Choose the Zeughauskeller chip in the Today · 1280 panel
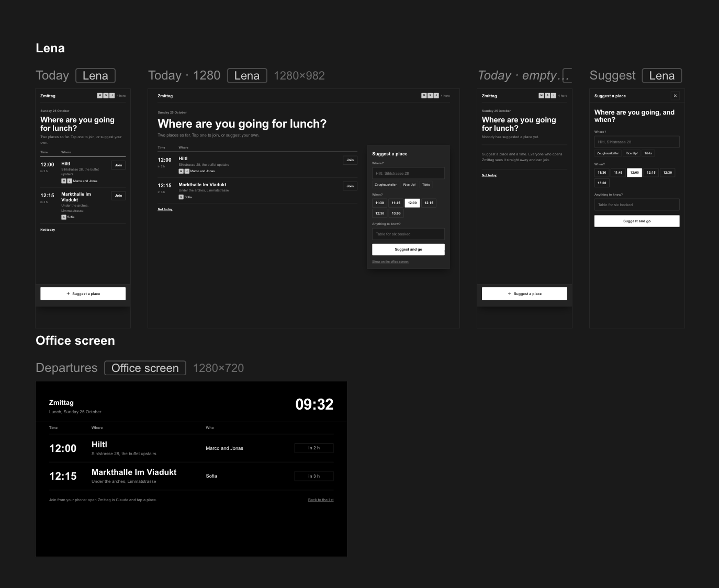This screenshot has width=719, height=588. tap(386, 185)
